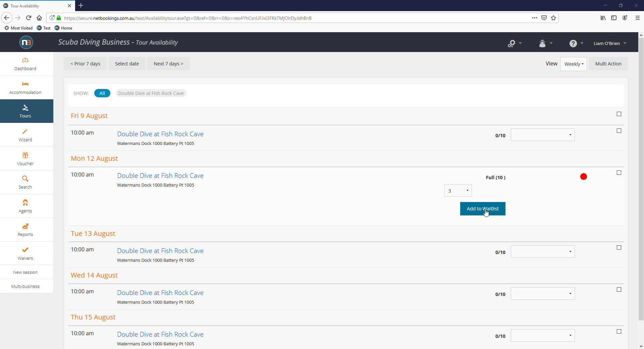Open Mon 12 August Double Dive link
The image size is (644, 349).
[x=160, y=176]
